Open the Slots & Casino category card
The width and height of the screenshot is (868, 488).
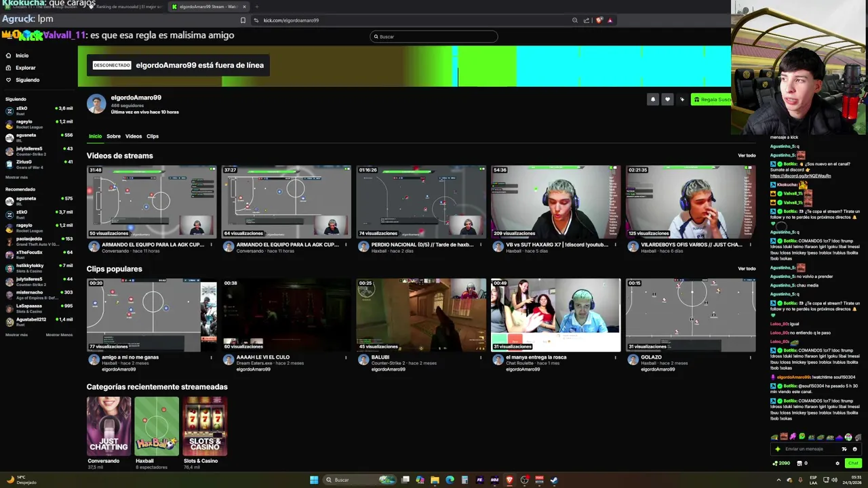point(205,426)
